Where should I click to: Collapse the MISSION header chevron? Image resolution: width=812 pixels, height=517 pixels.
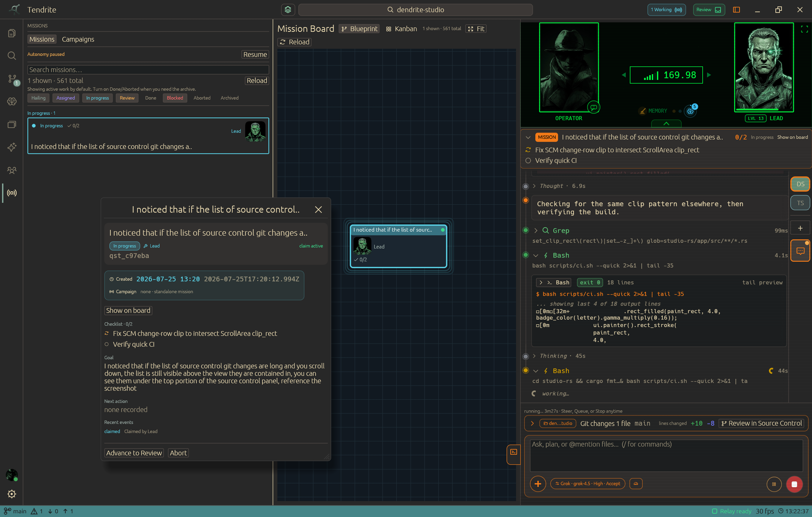pos(528,137)
